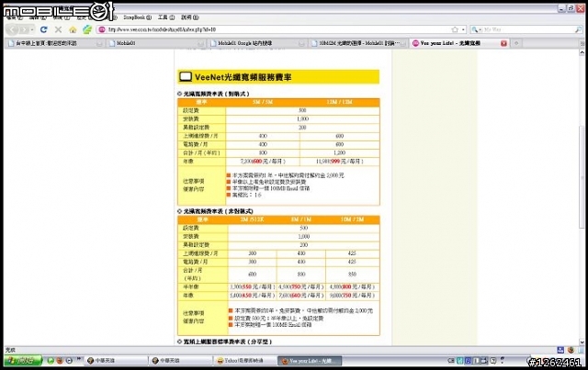This screenshot has width=588, height=370.
Task: Open the ScrapBook menu
Action: 137,17
